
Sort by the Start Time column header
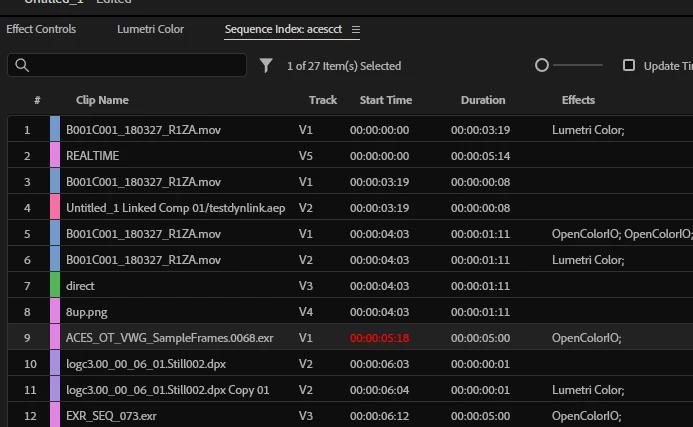[386, 100]
